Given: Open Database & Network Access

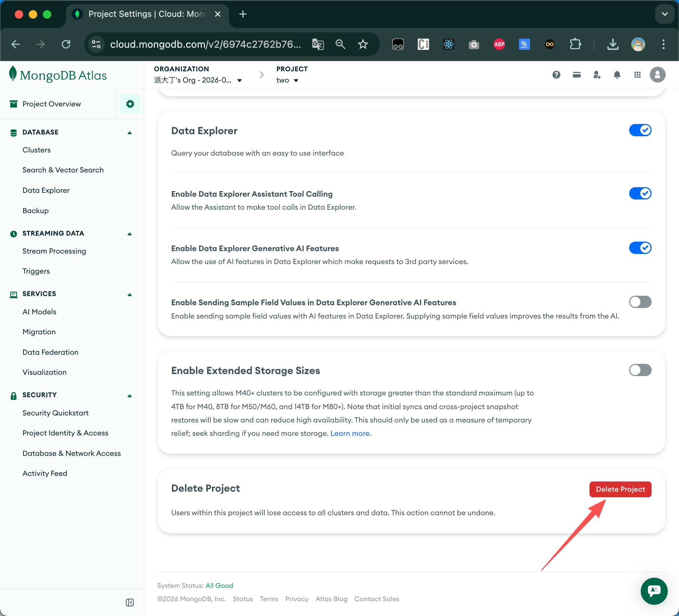Looking at the screenshot, I should [x=72, y=453].
